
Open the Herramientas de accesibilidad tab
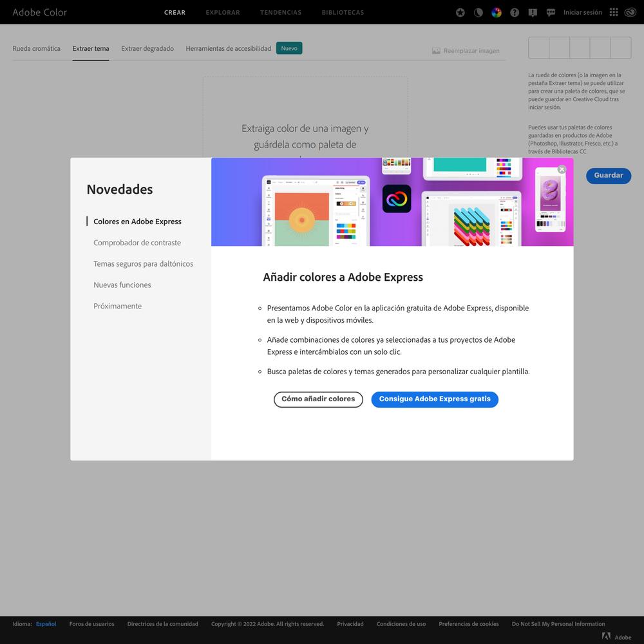coord(229,48)
